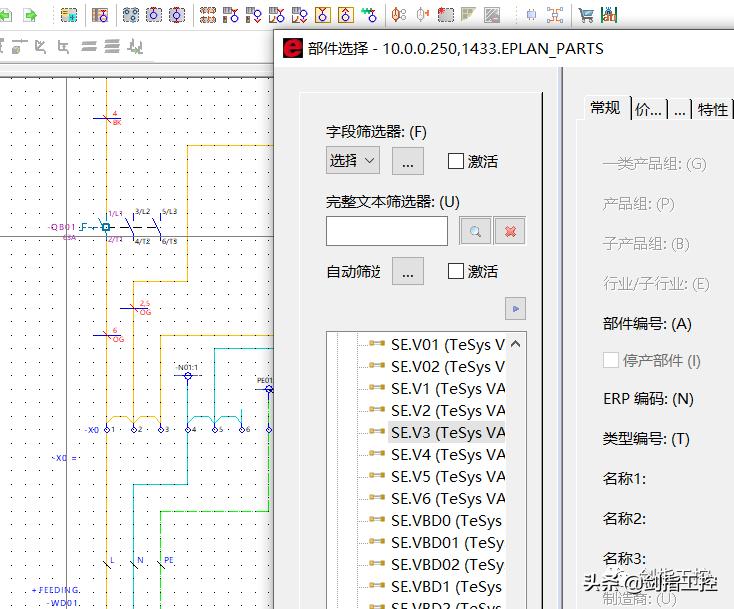734x609 pixels.
Task: Enable 激活 checkbox for 自动筛选
Action: coord(455,271)
